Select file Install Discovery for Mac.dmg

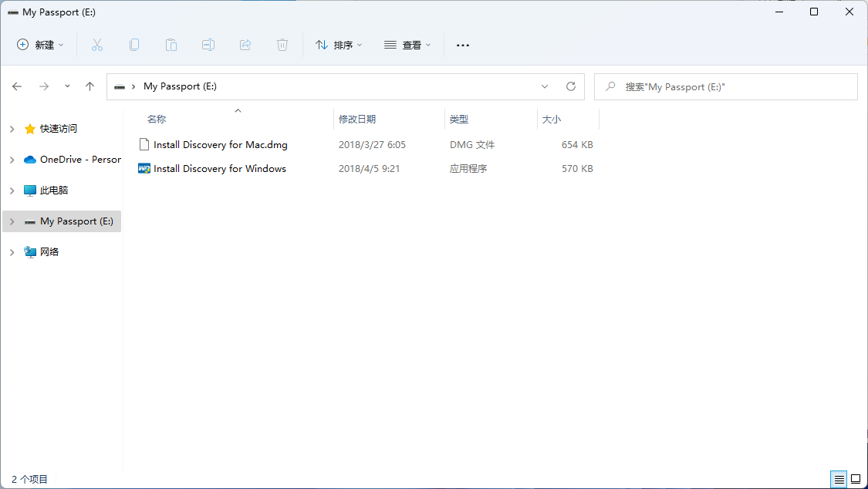click(x=221, y=144)
